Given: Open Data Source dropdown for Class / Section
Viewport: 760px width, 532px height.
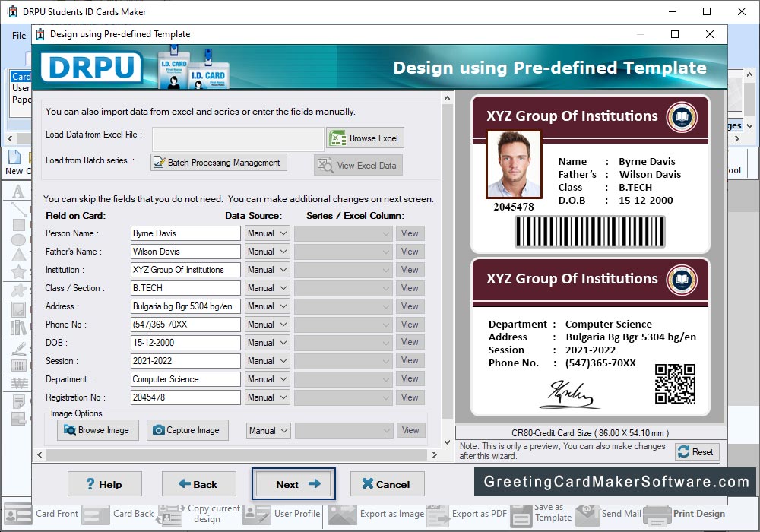Looking at the screenshot, I should click(x=267, y=288).
